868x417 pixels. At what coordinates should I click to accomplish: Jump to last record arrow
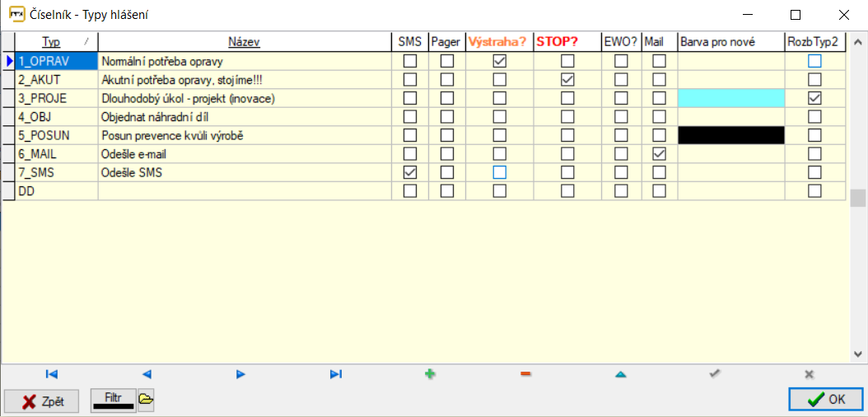tap(336, 374)
